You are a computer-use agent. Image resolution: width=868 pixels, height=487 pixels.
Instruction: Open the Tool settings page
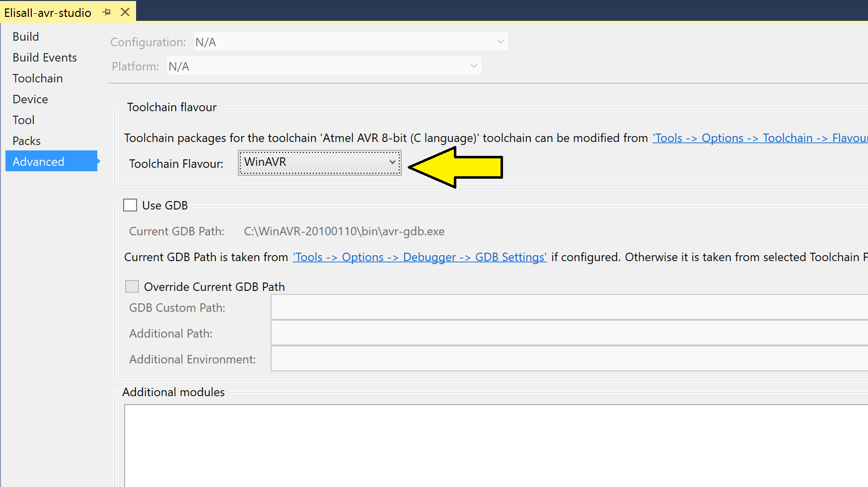click(x=24, y=120)
